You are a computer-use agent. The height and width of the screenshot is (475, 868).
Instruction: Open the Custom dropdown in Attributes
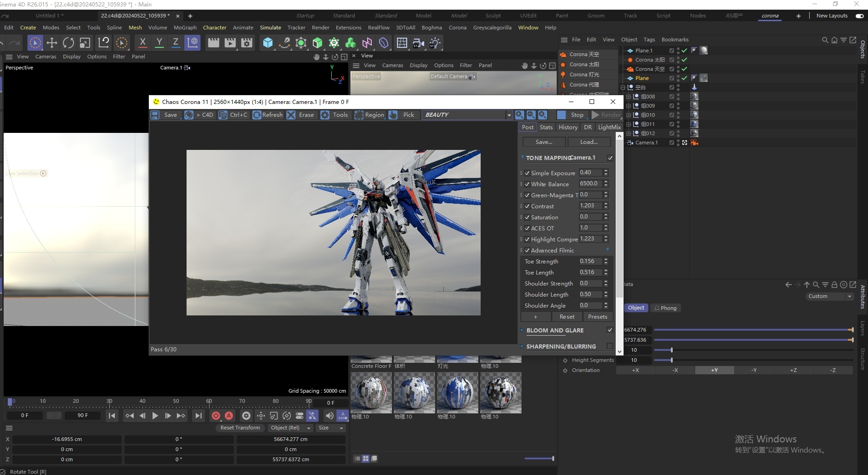[x=829, y=297]
